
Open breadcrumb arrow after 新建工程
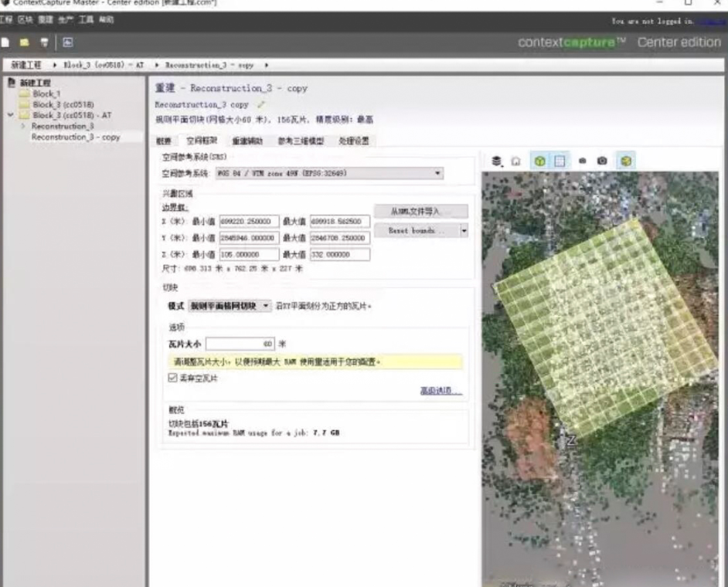[54, 65]
